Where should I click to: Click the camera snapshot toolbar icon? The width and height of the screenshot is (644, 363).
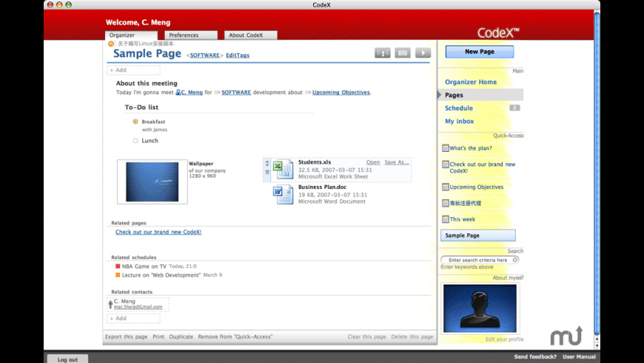pos(403,53)
